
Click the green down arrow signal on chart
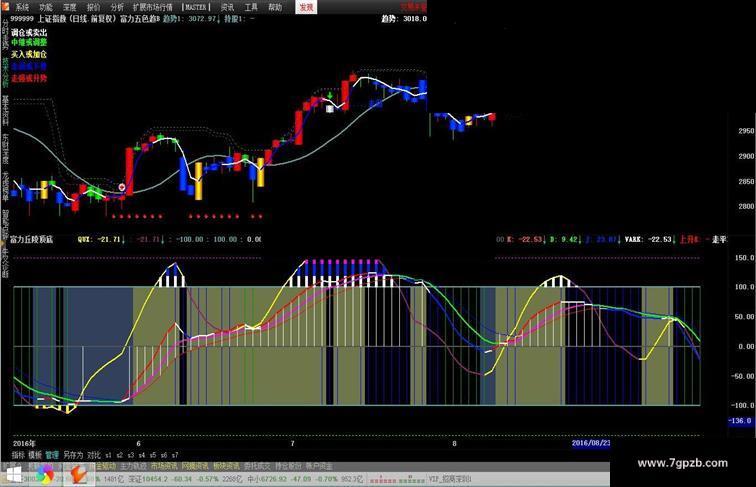[x=330, y=96]
